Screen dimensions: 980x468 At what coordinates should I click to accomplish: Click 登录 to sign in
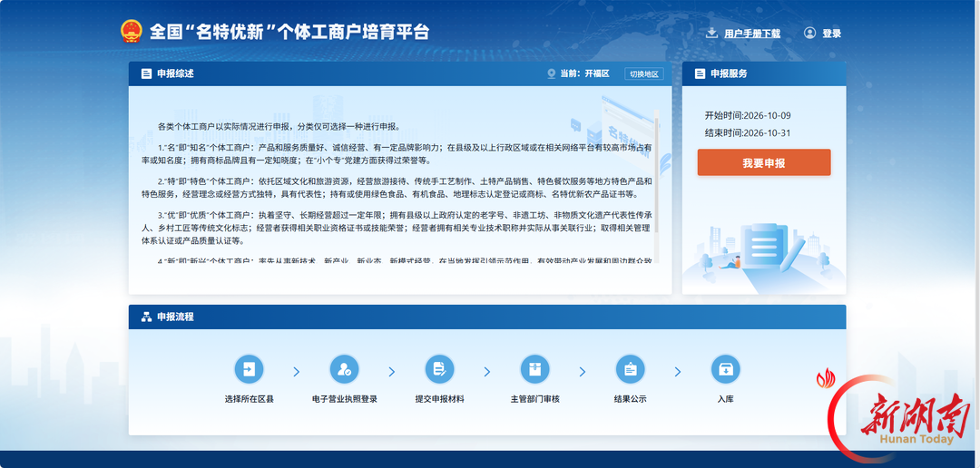pos(832,34)
